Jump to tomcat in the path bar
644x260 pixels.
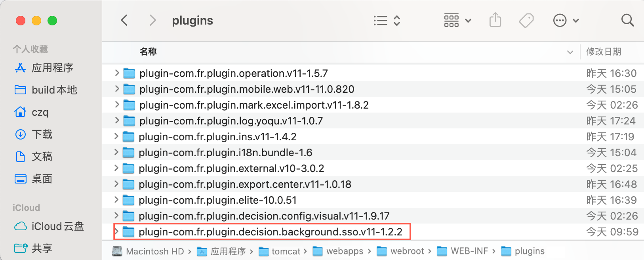(286, 251)
